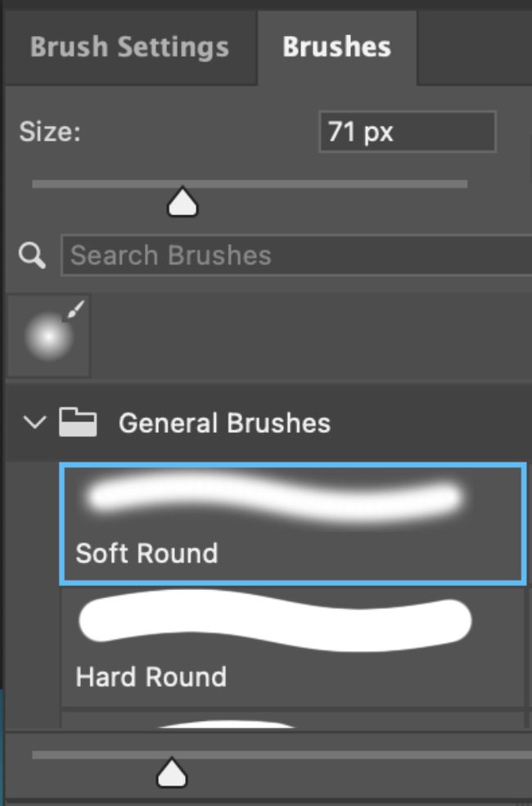The width and height of the screenshot is (532, 806).
Task: Click the small brush icon on the recent preset
Action: (x=76, y=310)
